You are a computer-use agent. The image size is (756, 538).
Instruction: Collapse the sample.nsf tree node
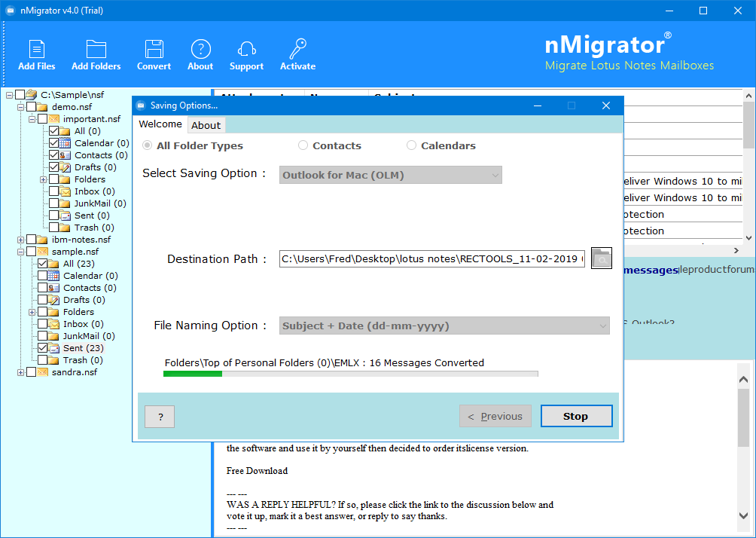coord(21,252)
